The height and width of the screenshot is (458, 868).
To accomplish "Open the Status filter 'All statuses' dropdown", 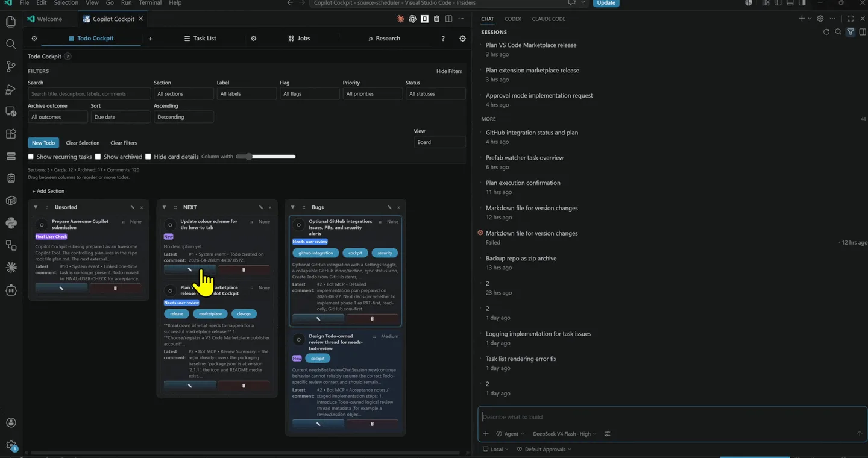I will [x=436, y=94].
